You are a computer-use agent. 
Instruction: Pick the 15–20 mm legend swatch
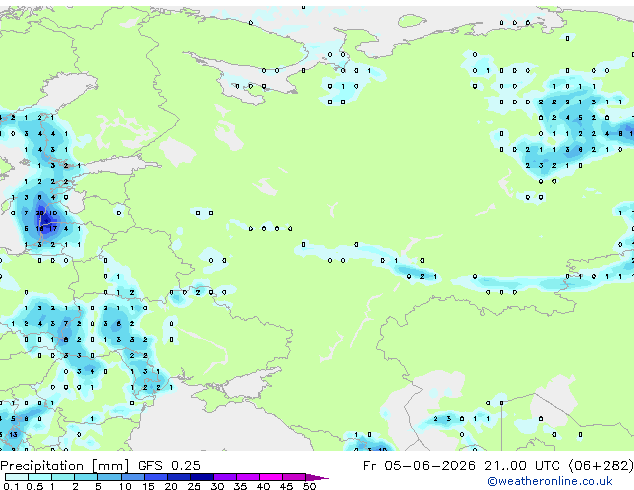156,477
